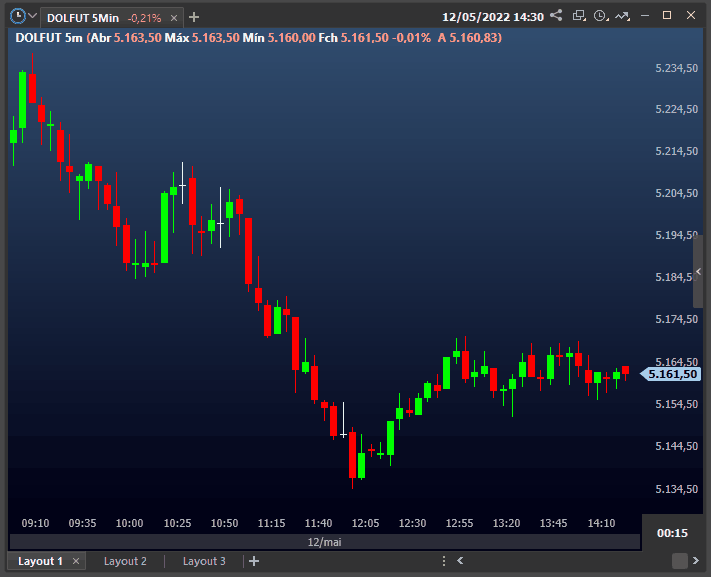The image size is (711, 577).
Task: Open the chart type line icon menu
Action: [623, 16]
